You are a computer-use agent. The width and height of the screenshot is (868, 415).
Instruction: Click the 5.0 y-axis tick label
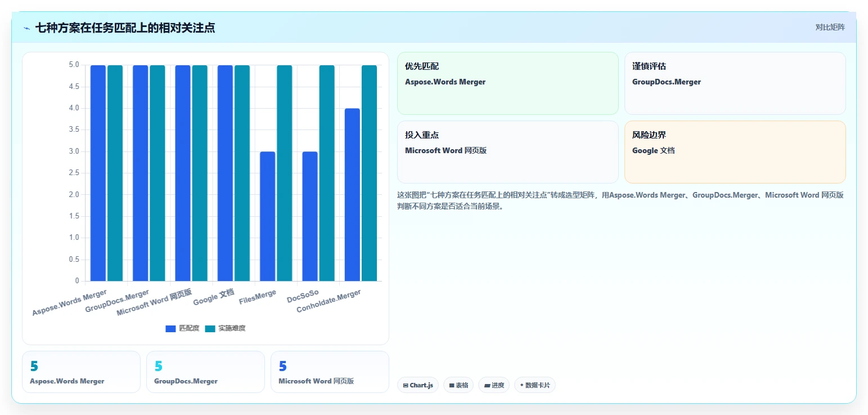click(74, 65)
